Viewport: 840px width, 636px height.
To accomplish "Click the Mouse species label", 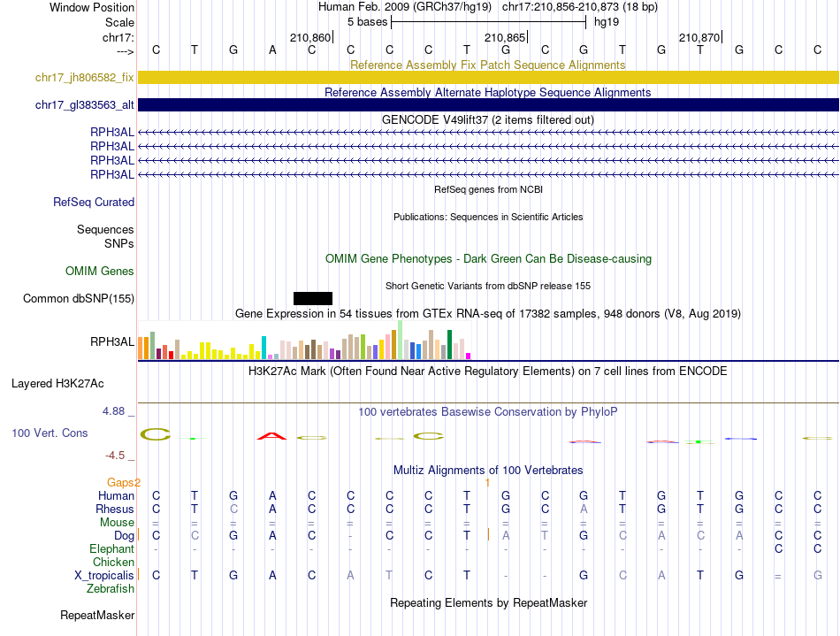I will [117, 523].
